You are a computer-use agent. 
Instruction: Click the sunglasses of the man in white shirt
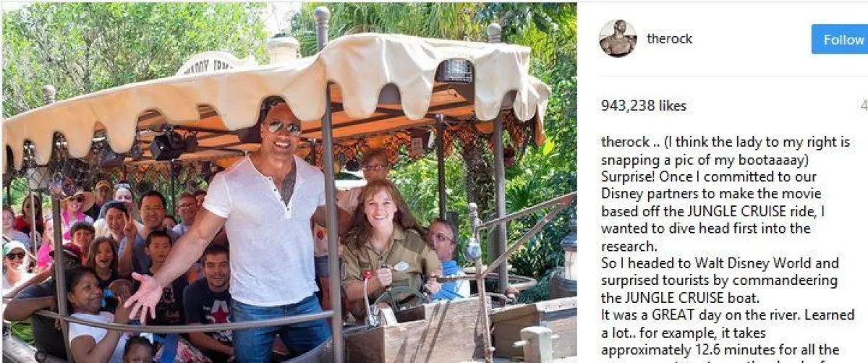pyautogui.click(x=284, y=127)
